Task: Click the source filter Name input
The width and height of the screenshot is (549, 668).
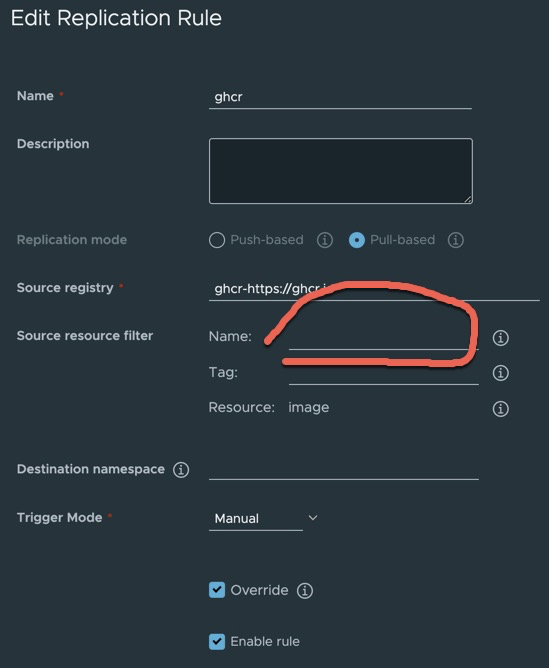Action: [x=383, y=338]
